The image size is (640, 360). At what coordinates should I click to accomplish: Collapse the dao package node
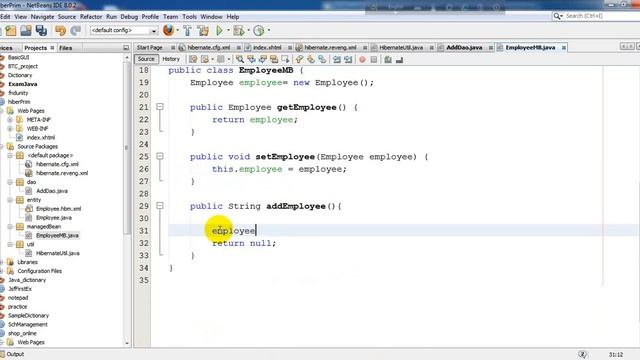(10, 182)
